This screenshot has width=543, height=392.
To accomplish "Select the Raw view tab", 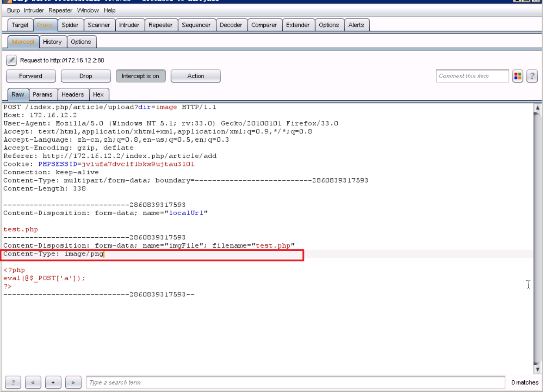I will [x=18, y=94].
